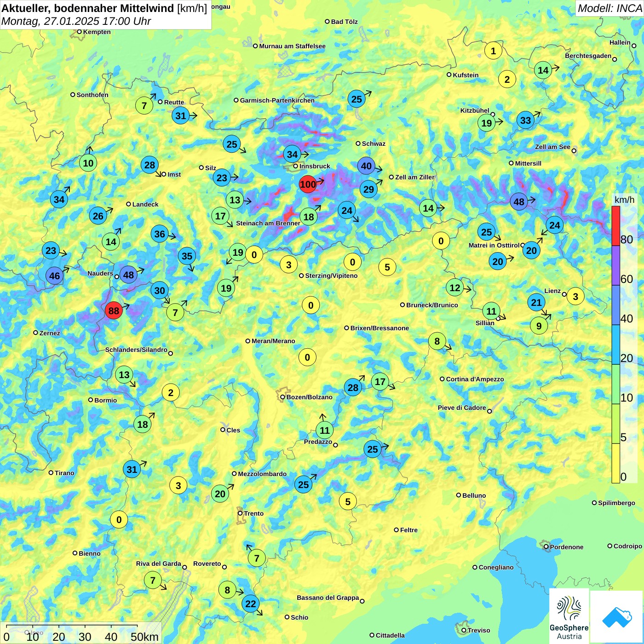Click the date 'Montag, 27.01.2025 17:00 Uhr'

(x=76, y=21)
